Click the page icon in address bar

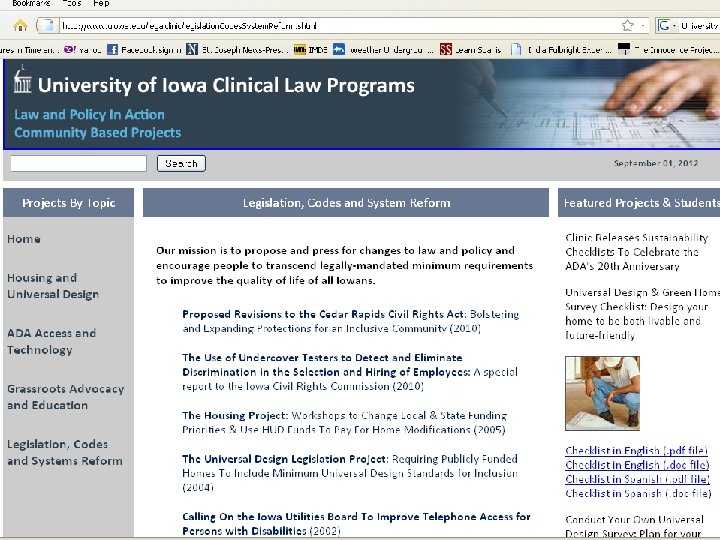[48, 25]
